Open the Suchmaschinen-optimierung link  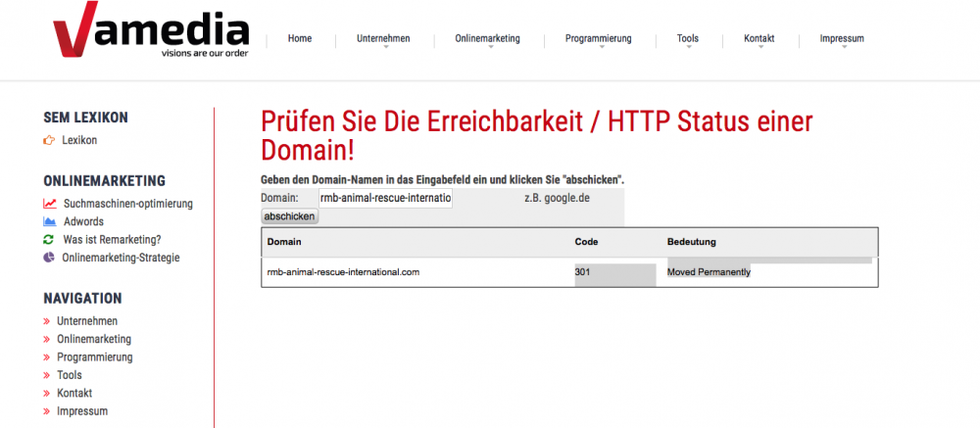tap(128, 204)
